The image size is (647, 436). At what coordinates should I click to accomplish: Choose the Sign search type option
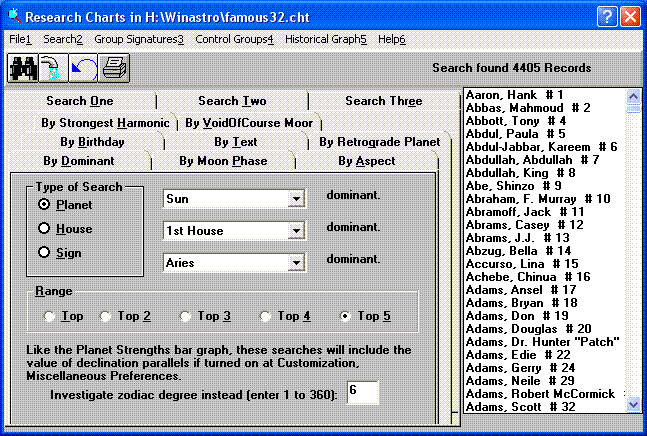tap(44, 253)
